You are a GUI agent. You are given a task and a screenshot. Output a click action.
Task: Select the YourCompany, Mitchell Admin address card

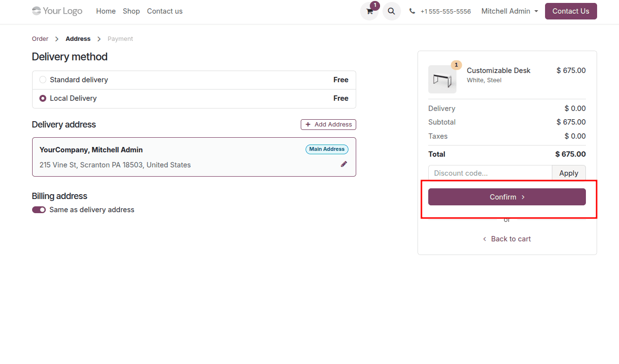point(194,157)
